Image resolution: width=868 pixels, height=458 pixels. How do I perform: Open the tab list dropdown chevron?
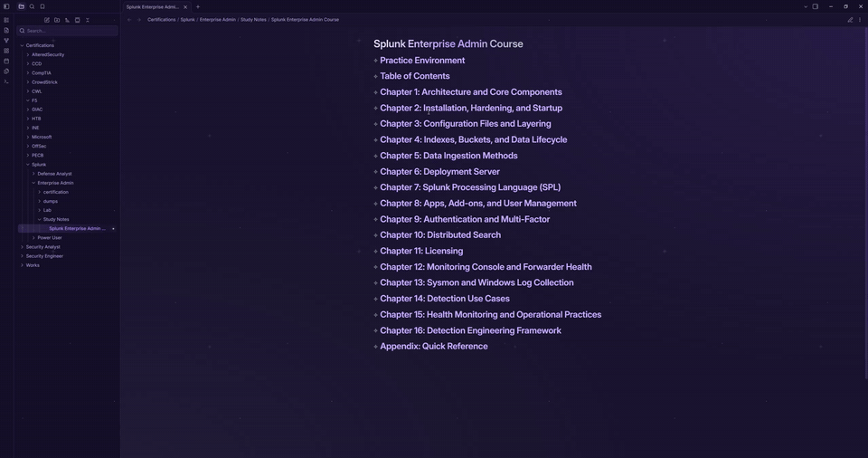(x=806, y=6)
